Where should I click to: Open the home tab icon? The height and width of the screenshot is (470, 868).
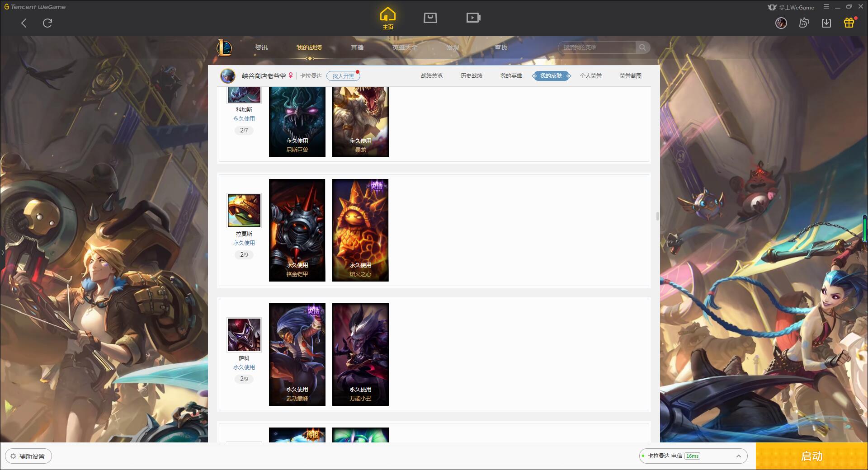(x=387, y=19)
